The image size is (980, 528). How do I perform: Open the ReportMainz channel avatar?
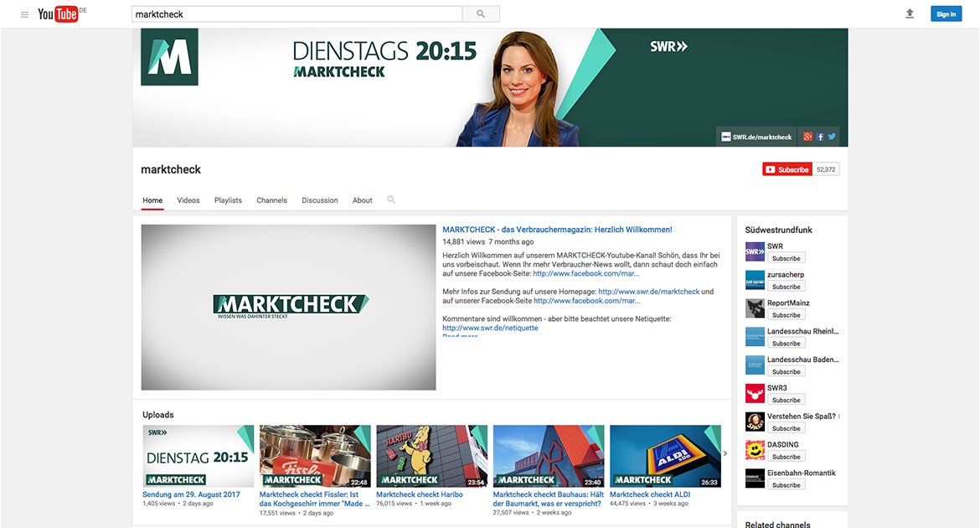755,308
